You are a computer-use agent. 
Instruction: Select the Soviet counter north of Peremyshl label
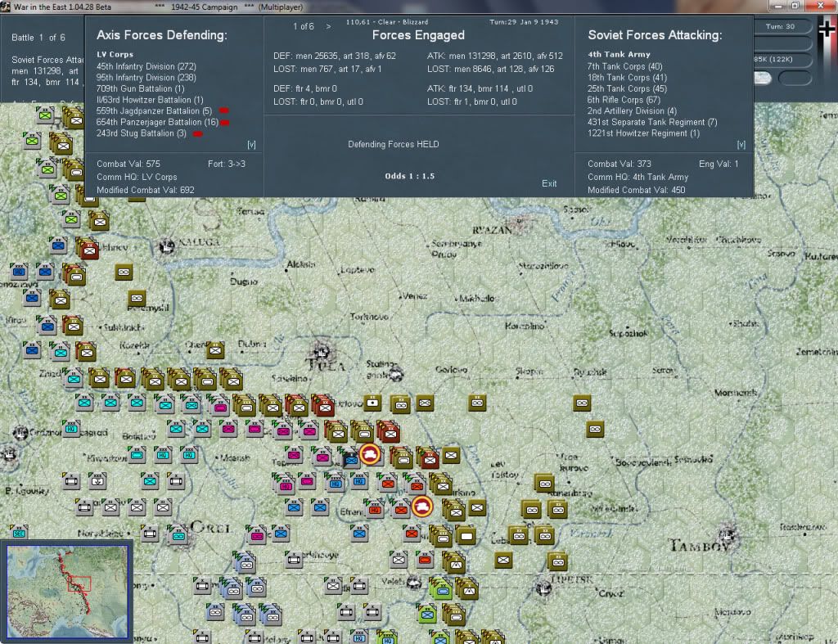[124, 272]
